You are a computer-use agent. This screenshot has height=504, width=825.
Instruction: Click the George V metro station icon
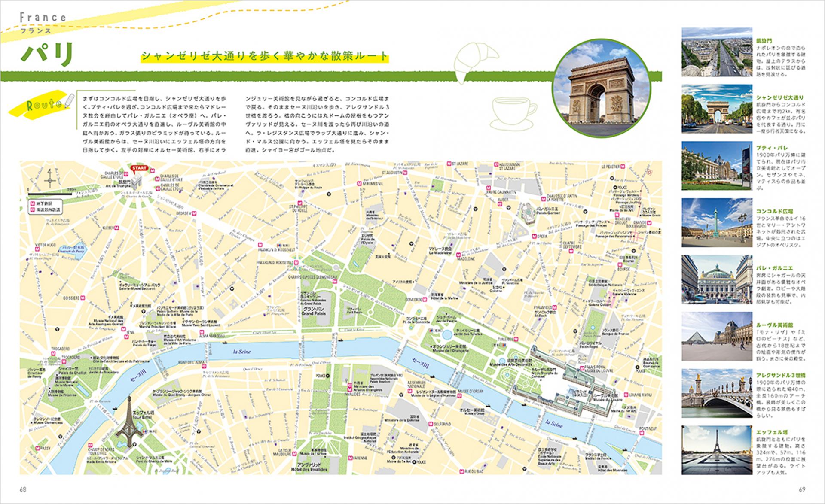194,213
